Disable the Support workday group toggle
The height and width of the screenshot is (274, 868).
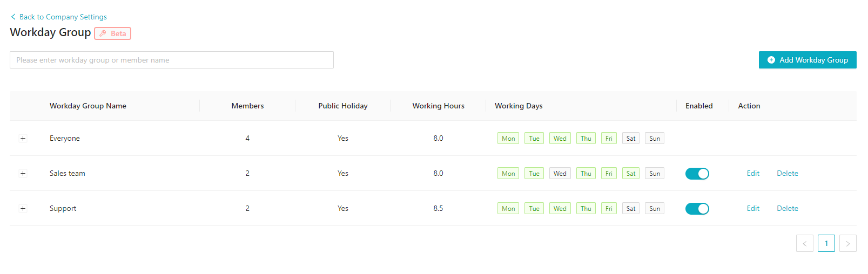tap(697, 209)
